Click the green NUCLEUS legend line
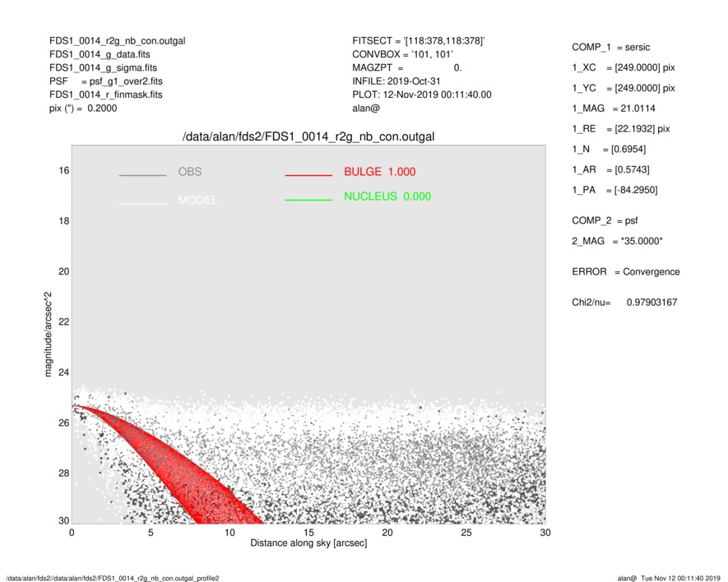This screenshot has height=582, width=728. 308,200
